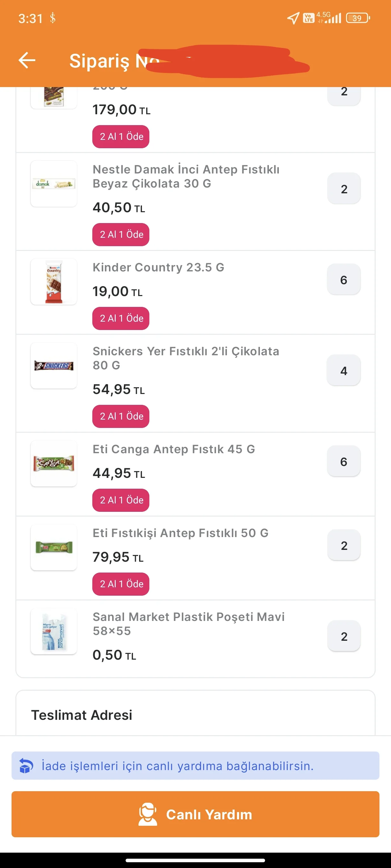Tap the location arrow status icon

[293, 18]
